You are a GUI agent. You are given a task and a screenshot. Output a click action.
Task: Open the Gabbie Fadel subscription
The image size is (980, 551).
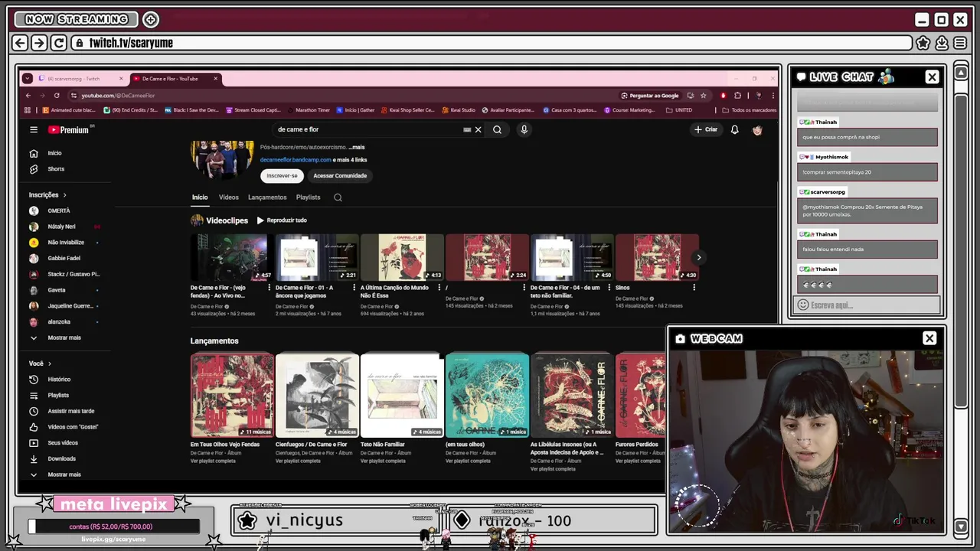[x=64, y=259]
